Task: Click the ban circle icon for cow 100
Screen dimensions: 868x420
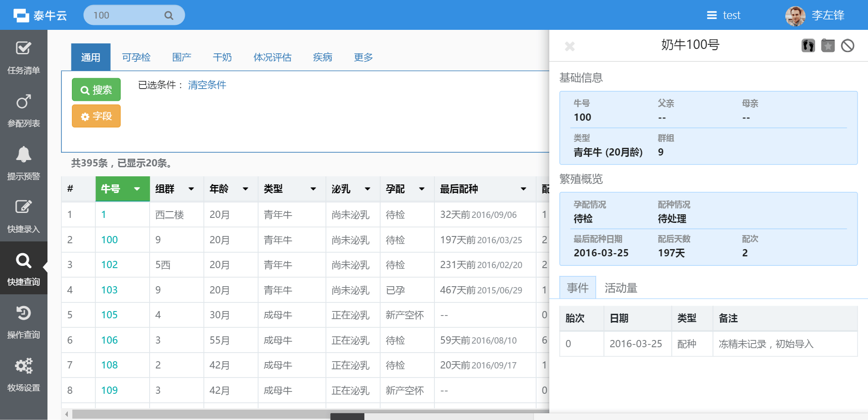Action: 848,46
